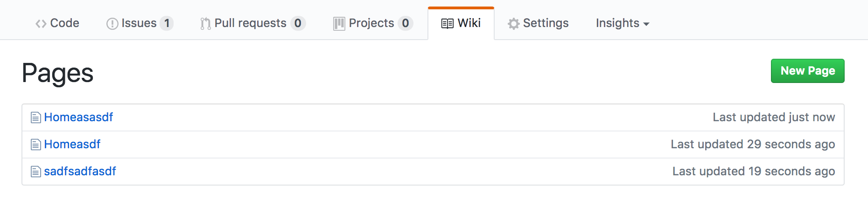The width and height of the screenshot is (868, 207).
Task: Create a wiki page with New Page
Action: (x=808, y=71)
